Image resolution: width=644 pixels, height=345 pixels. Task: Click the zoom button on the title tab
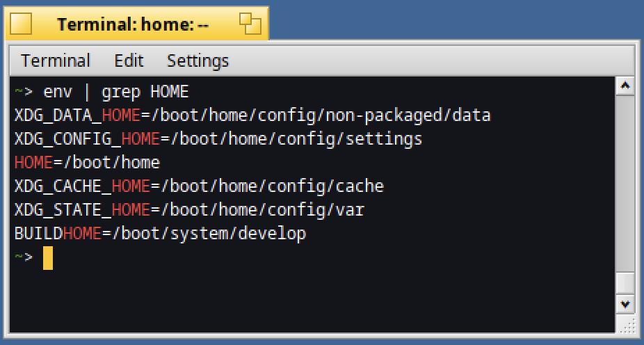tap(250, 24)
